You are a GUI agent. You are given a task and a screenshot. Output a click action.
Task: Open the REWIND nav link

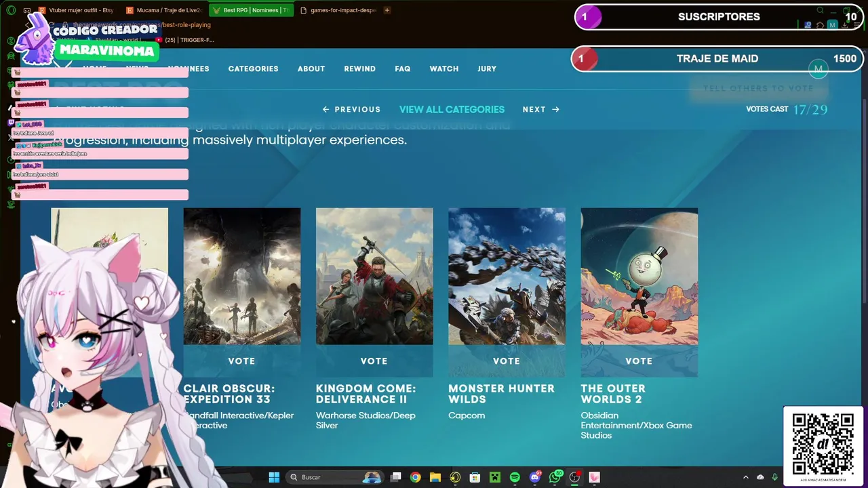360,68
